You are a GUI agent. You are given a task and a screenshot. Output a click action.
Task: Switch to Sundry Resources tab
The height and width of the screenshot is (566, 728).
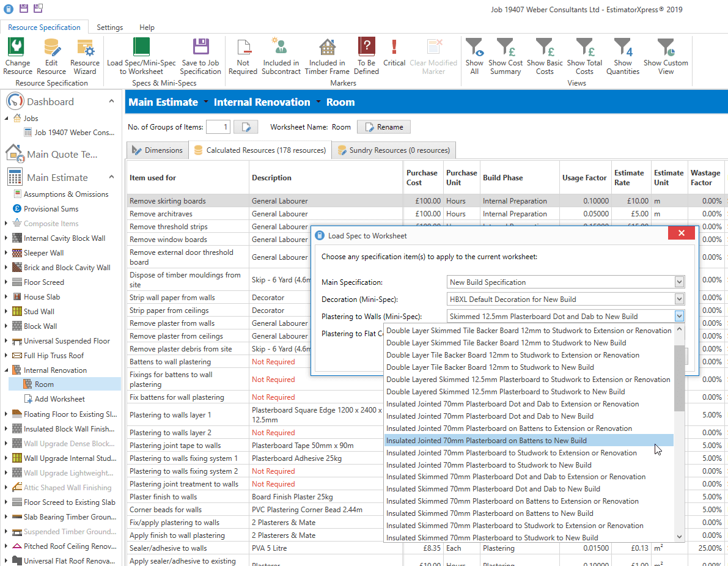pyautogui.click(x=394, y=150)
